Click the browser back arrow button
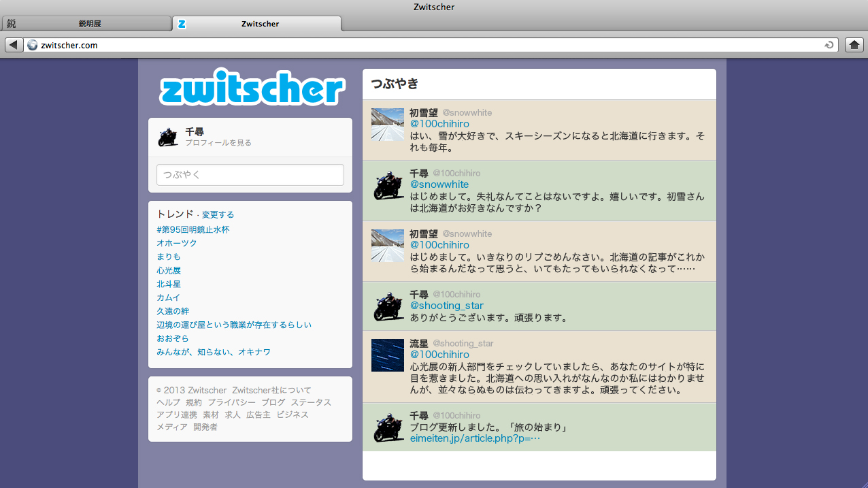Viewport: 868px width, 488px height. [x=13, y=45]
